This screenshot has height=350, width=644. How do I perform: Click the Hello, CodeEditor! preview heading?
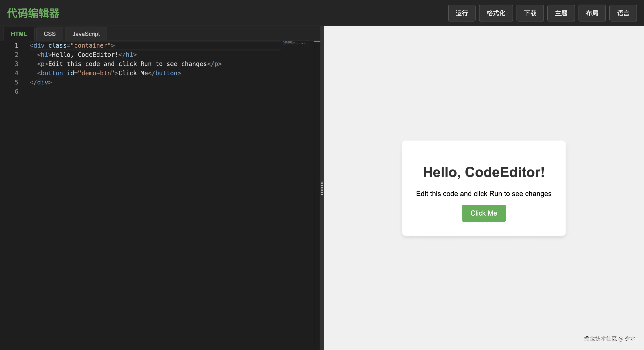[x=483, y=172]
